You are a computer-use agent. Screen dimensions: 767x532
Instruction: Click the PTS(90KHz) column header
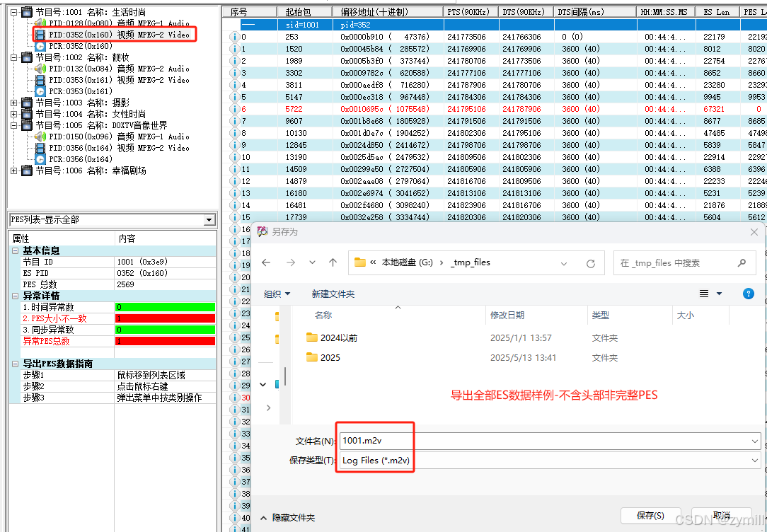pos(470,12)
